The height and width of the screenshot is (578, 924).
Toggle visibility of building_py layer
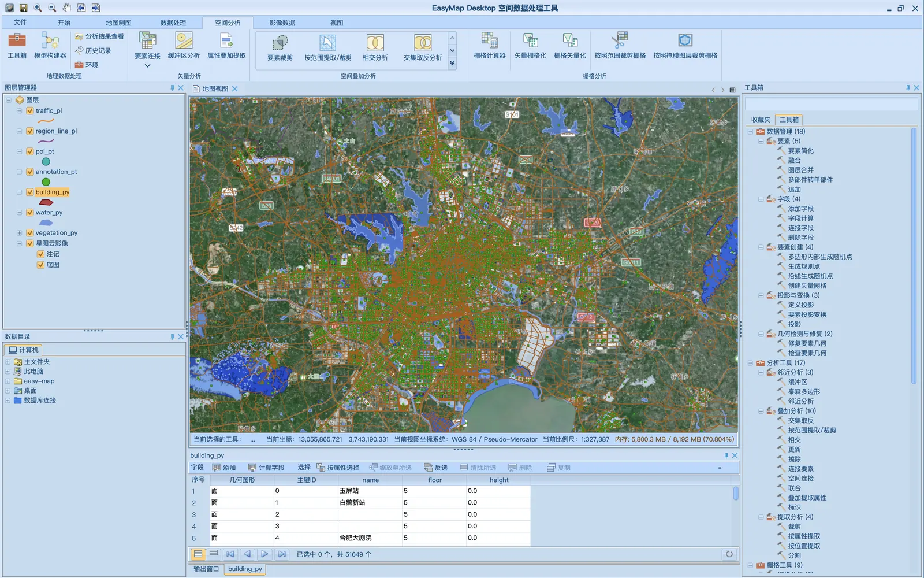[x=30, y=192]
